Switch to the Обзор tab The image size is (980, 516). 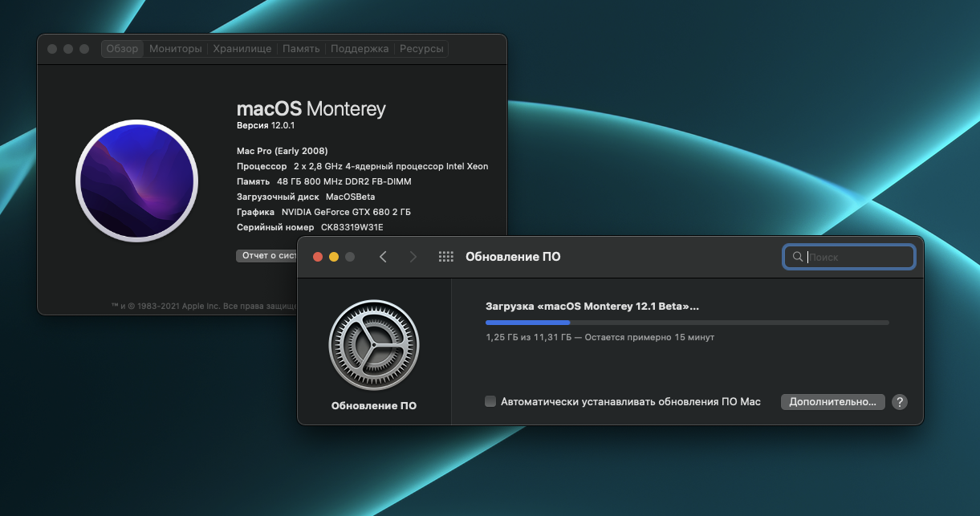pyautogui.click(x=123, y=49)
